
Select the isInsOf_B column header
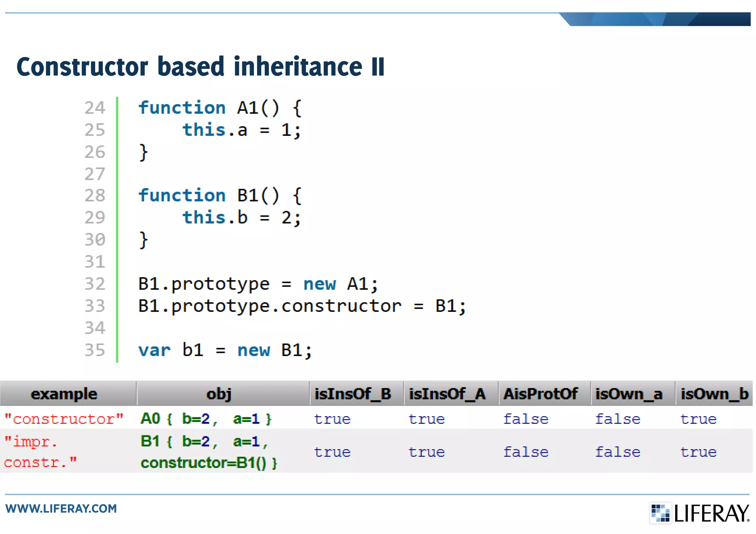coord(353,394)
